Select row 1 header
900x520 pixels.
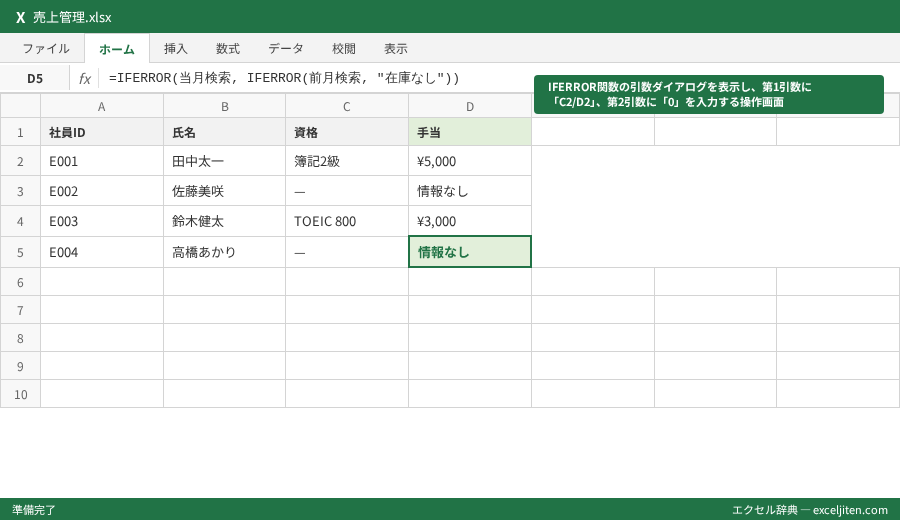point(20,132)
